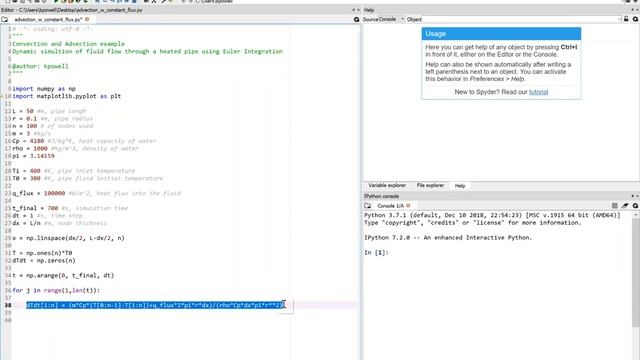
Task: Open the Spyder tutorial link
Action: point(538,92)
